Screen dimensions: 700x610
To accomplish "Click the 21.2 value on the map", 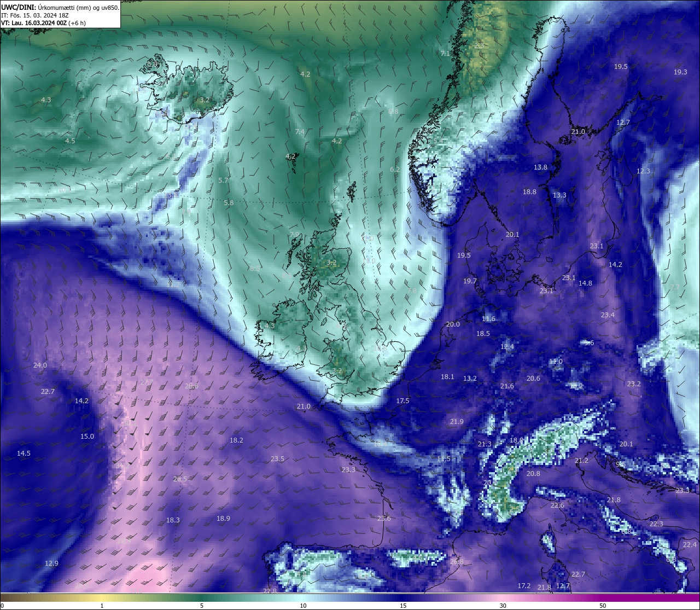I will pyautogui.click(x=581, y=461).
